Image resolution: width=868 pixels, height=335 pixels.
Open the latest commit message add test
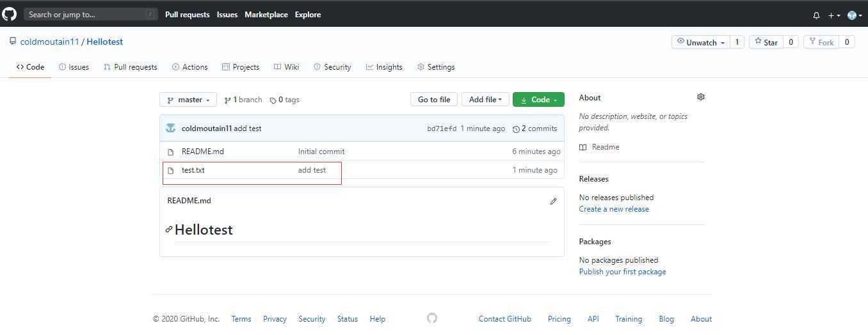tap(248, 129)
